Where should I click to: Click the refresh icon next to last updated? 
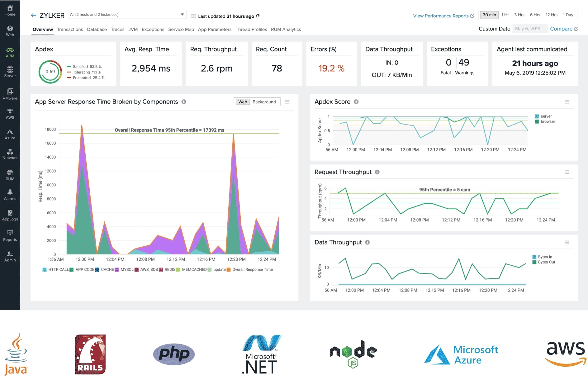(257, 16)
